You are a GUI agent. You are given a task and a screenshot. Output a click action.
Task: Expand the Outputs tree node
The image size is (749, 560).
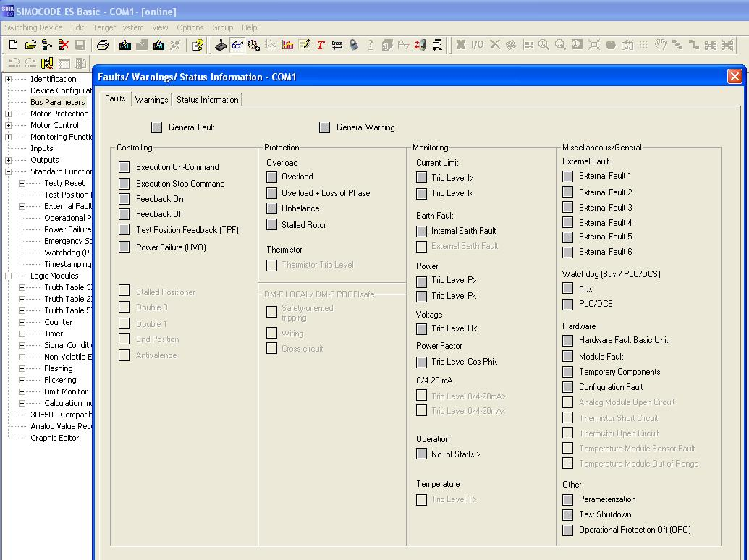8,161
